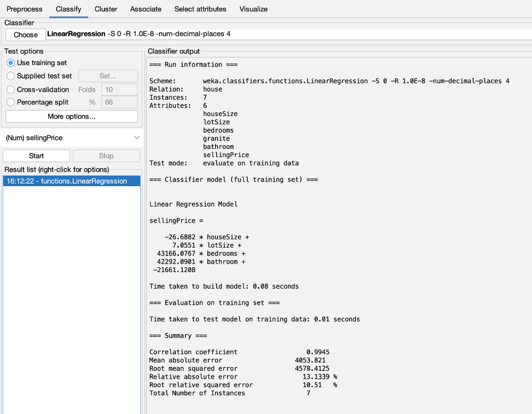Switch to the Preprocess tab
Image resolution: width=532 pixels, height=414 pixels.
(x=24, y=9)
